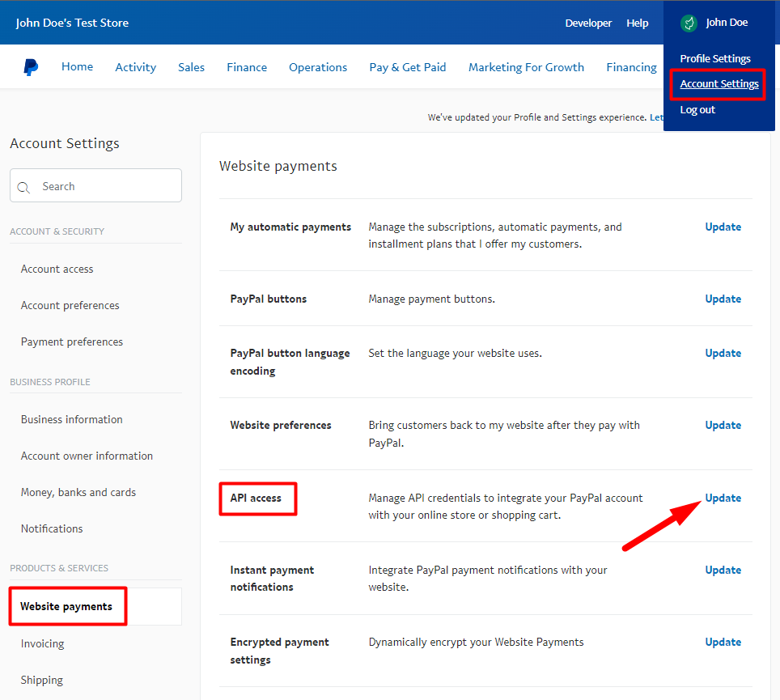This screenshot has height=700, width=780.
Task: Click 'PRODUCTS & SERVICES' section header
Action: point(59,568)
